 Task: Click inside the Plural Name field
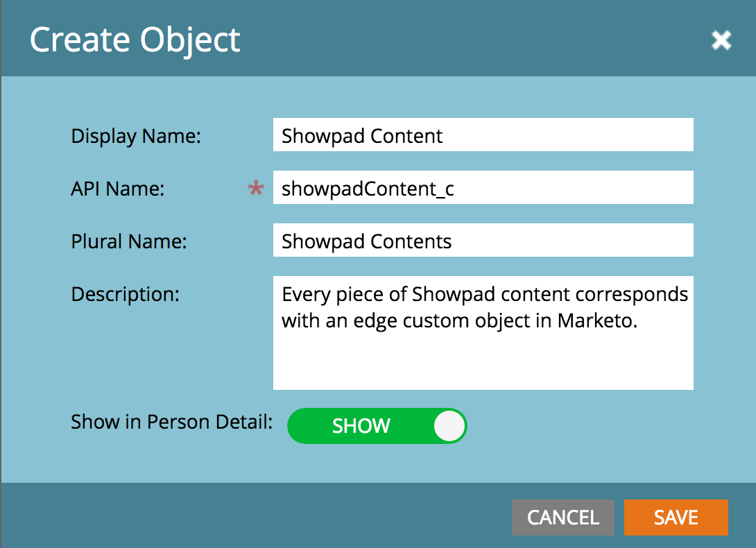[483, 240]
